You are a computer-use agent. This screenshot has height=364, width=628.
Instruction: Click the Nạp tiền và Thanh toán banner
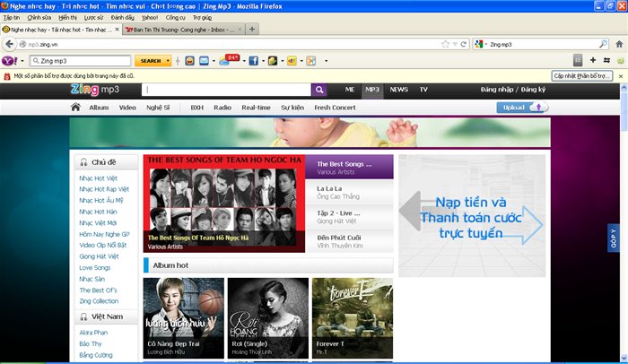(472, 216)
